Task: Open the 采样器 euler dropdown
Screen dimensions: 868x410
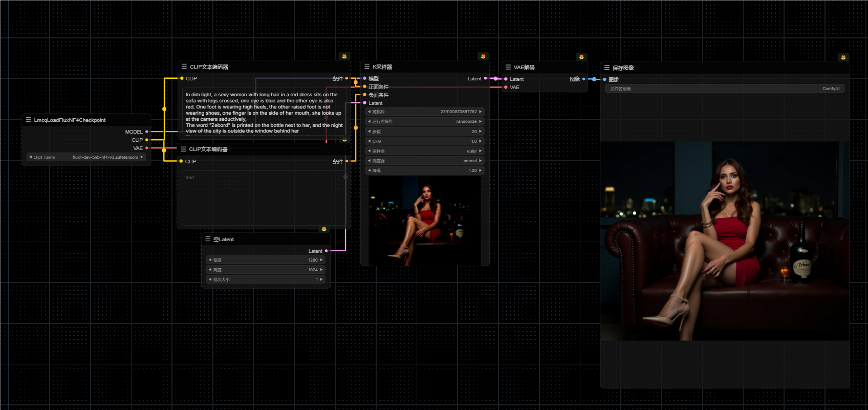Action: (x=425, y=151)
